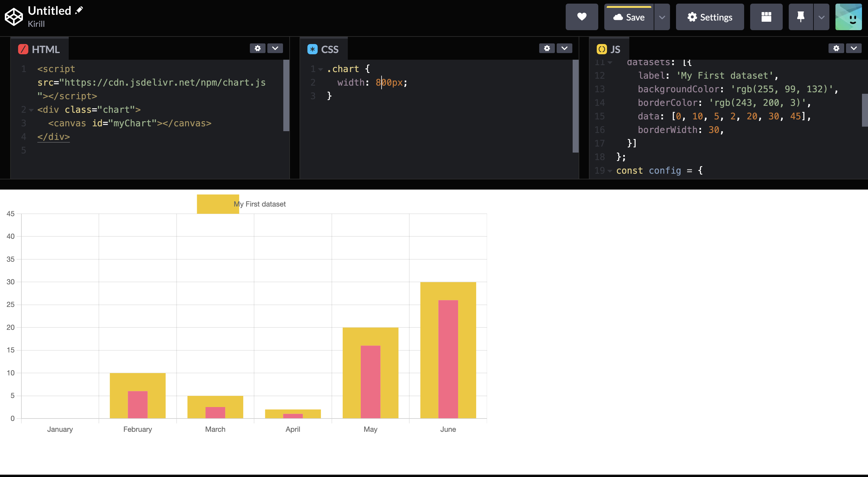Expand the CSS editor options chevron

click(x=565, y=48)
